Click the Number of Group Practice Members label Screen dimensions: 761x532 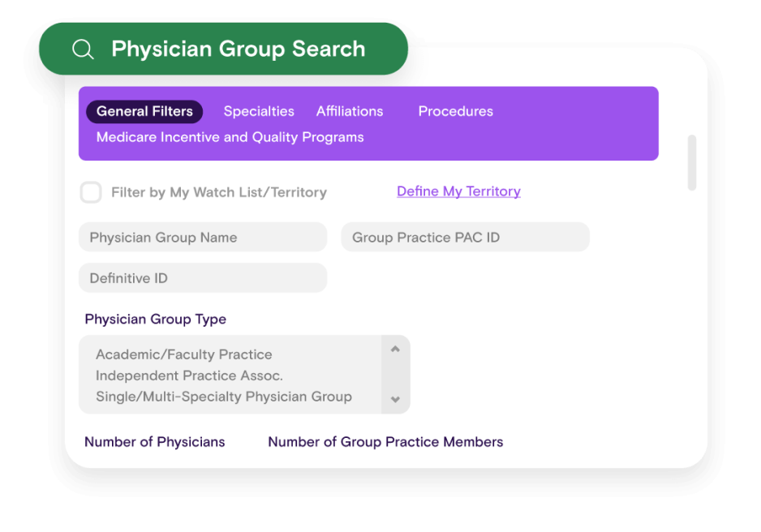pyautogui.click(x=385, y=442)
